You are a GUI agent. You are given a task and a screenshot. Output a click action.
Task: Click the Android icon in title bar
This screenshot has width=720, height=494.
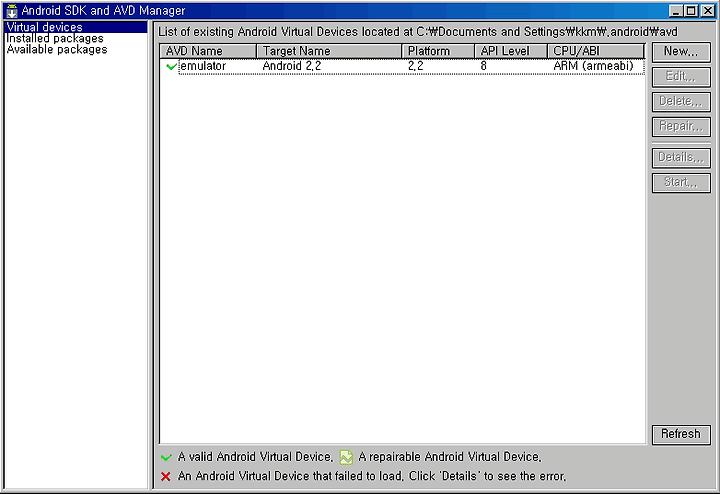pyautogui.click(x=12, y=11)
